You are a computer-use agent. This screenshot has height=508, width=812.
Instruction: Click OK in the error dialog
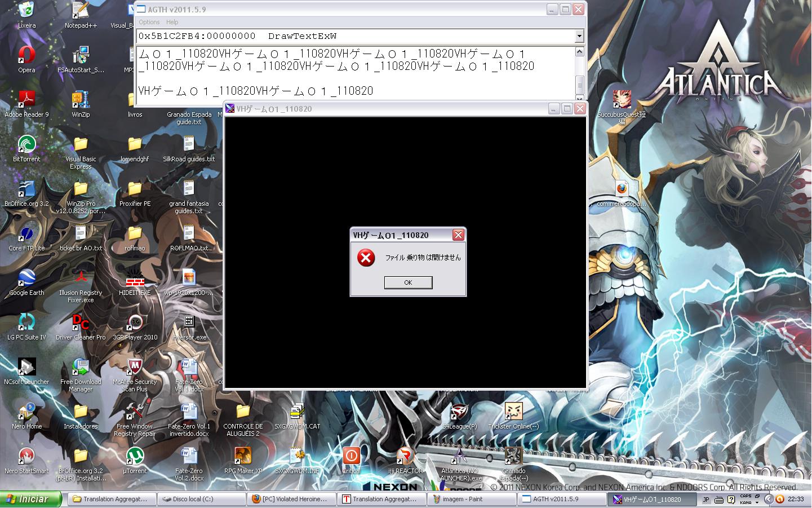pos(408,282)
